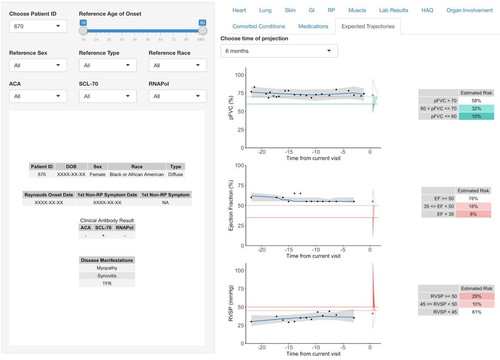
Task: Click the Raynauds Onset Date column header
Action: pyautogui.click(x=49, y=195)
